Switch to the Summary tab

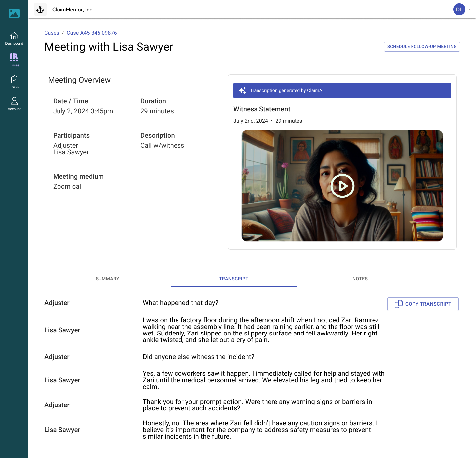click(107, 279)
